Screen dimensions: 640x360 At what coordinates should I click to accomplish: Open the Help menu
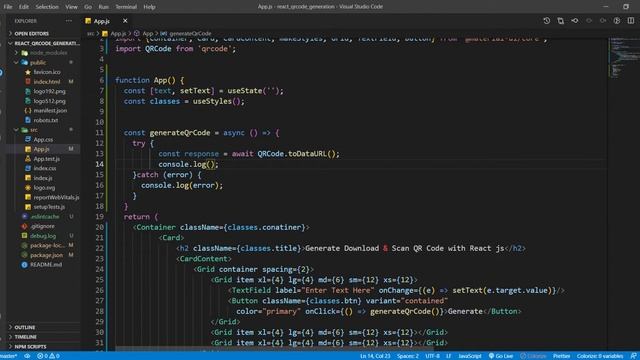(x=149, y=7)
